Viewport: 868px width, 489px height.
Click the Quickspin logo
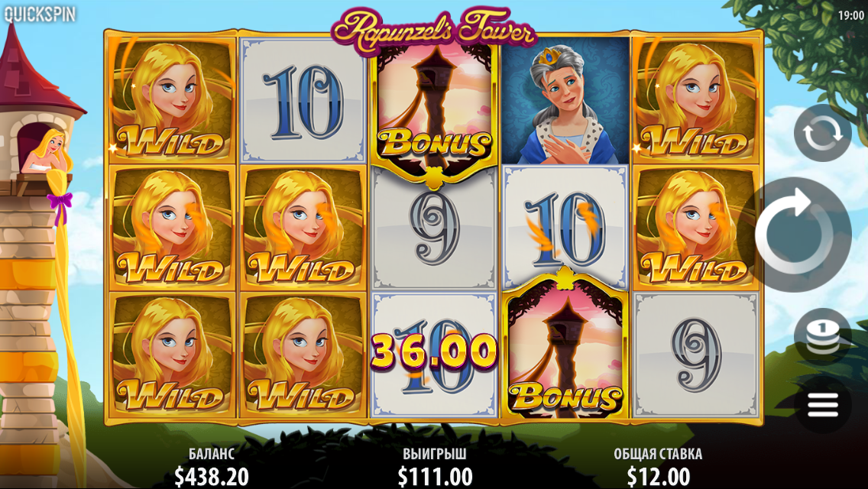(39, 14)
